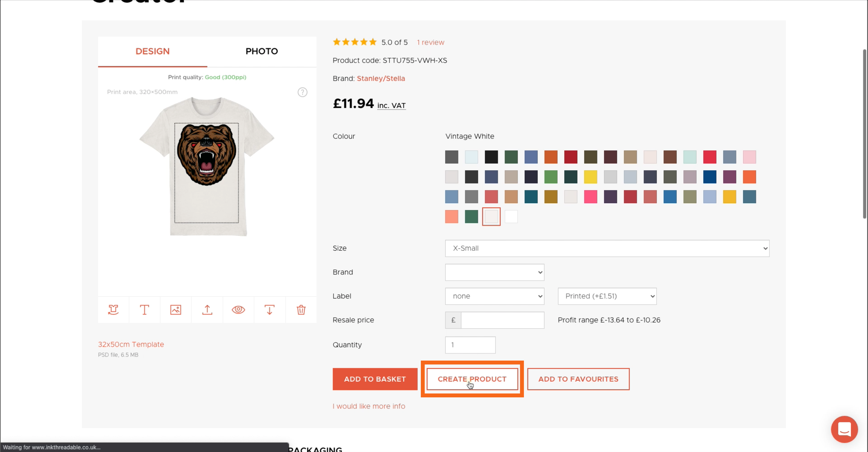This screenshot has height=452, width=868.
Task: Switch to the PHOTO tab
Action: coord(261,51)
